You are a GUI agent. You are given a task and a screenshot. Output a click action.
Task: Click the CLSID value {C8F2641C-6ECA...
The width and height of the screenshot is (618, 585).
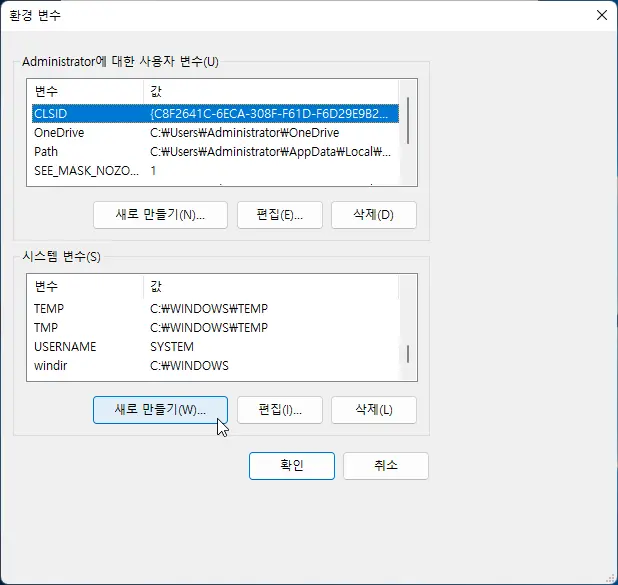click(x=269, y=114)
